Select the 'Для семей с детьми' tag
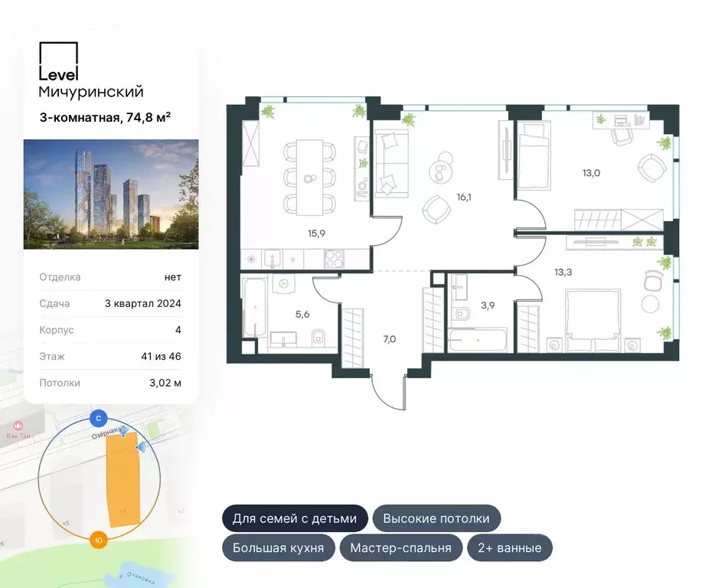 295,518
